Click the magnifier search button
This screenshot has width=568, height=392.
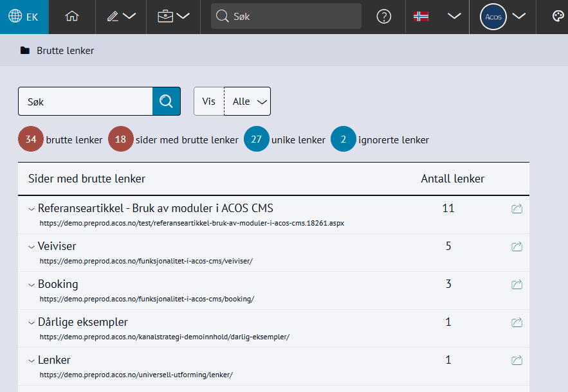click(x=166, y=102)
